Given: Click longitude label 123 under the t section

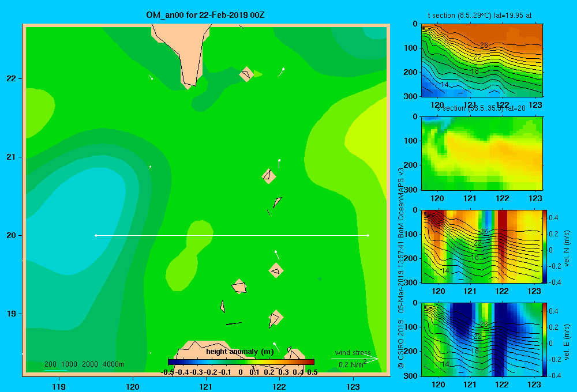Looking at the screenshot, I should click(535, 105).
